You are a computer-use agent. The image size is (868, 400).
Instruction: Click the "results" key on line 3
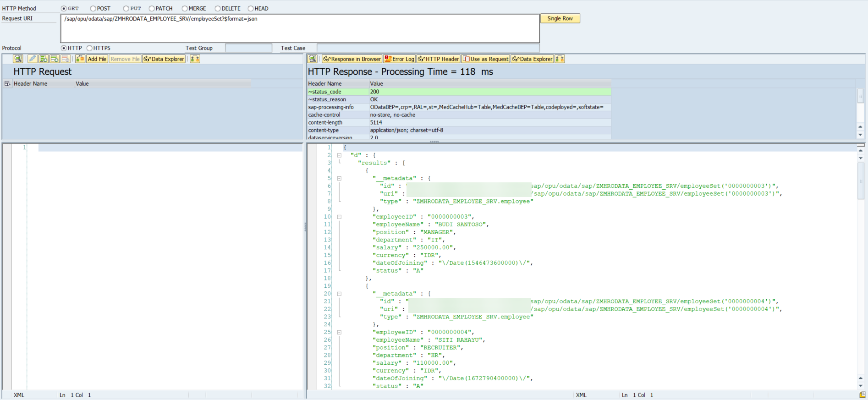[374, 163]
